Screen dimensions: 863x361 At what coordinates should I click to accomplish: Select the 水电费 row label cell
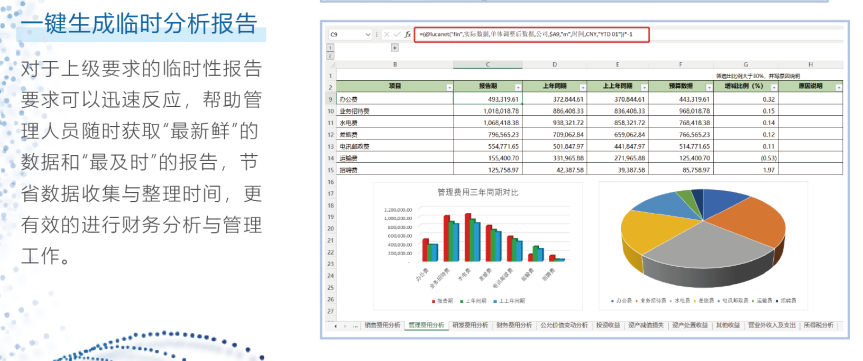click(x=395, y=122)
